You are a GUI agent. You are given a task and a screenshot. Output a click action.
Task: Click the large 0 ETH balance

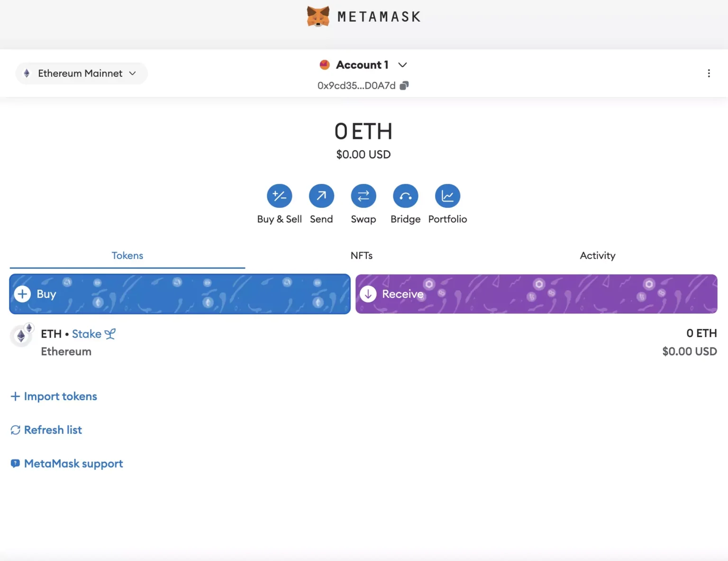coord(364,131)
